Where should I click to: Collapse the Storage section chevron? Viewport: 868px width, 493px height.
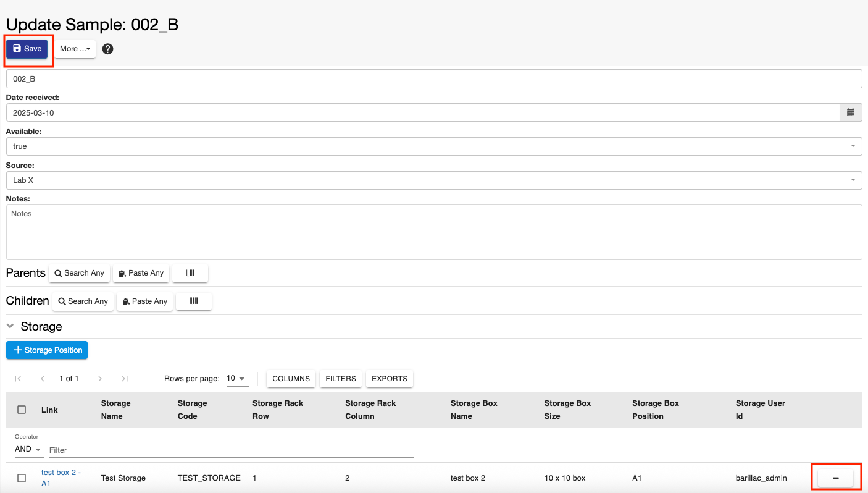click(10, 326)
